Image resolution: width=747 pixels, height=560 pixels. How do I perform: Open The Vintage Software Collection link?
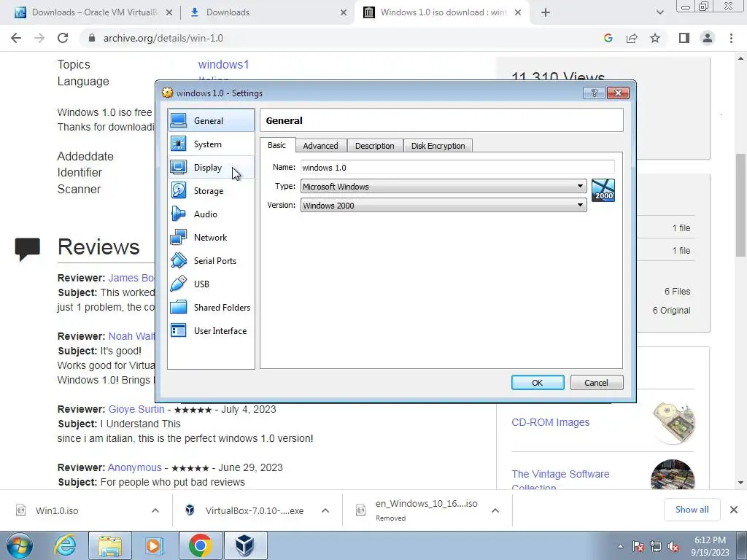click(x=560, y=480)
